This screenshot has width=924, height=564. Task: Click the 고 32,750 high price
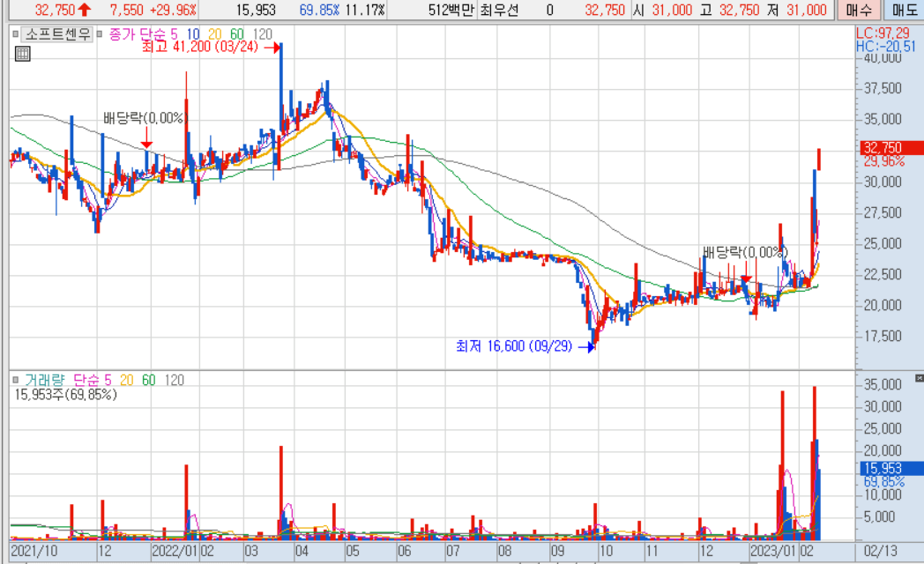click(729, 10)
